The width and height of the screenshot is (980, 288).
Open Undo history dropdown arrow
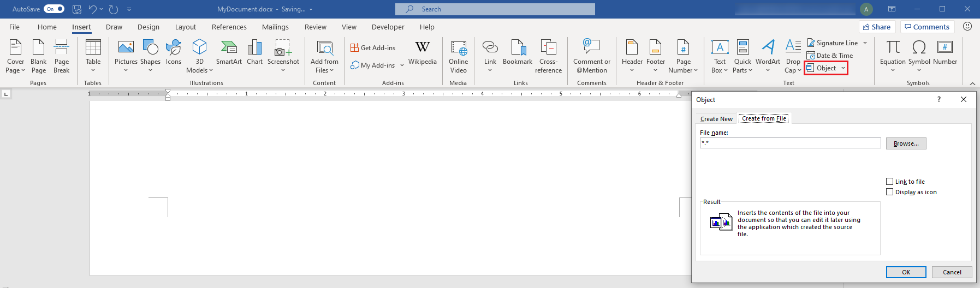pos(102,9)
